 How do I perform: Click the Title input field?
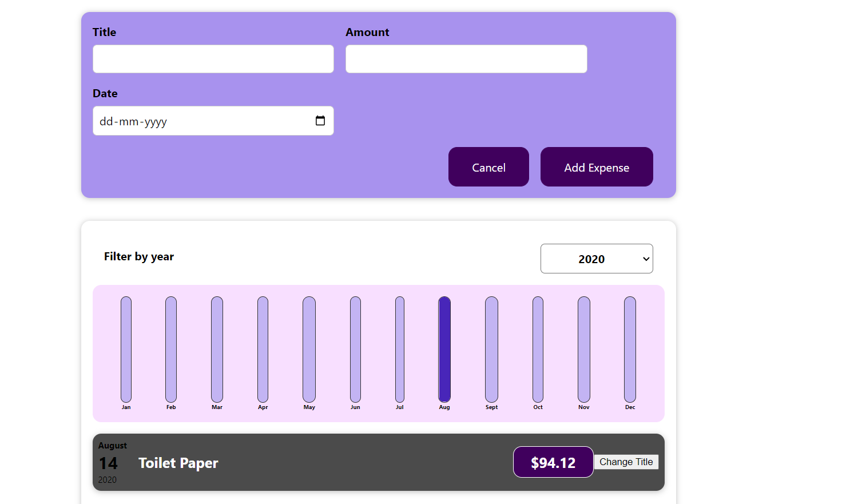point(213,59)
